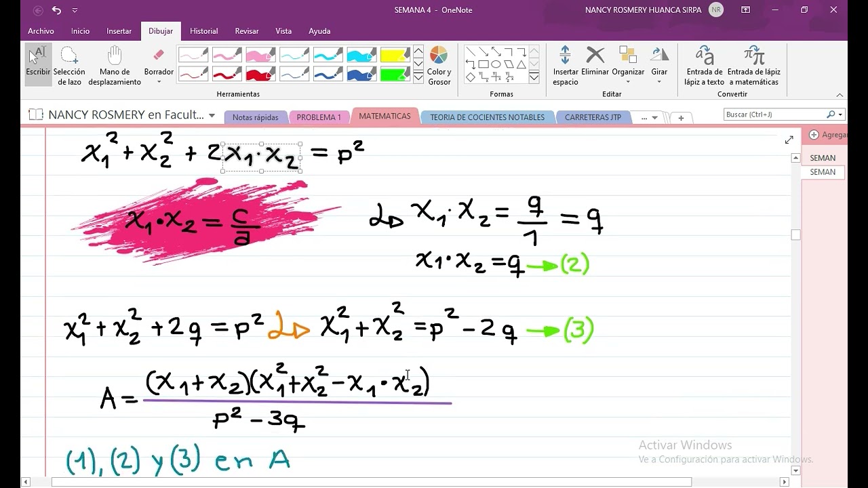The image size is (868, 488).
Task: Switch to the Historial ribbon tab
Action: click(204, 31)
